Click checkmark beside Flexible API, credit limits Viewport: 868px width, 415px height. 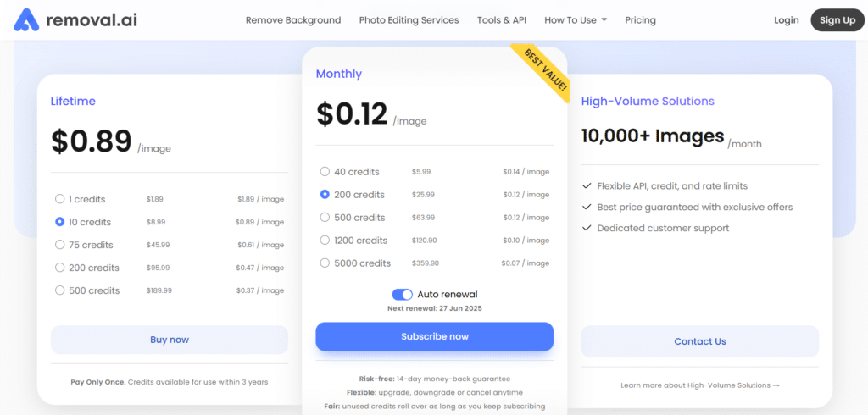[x=587, y=186]
